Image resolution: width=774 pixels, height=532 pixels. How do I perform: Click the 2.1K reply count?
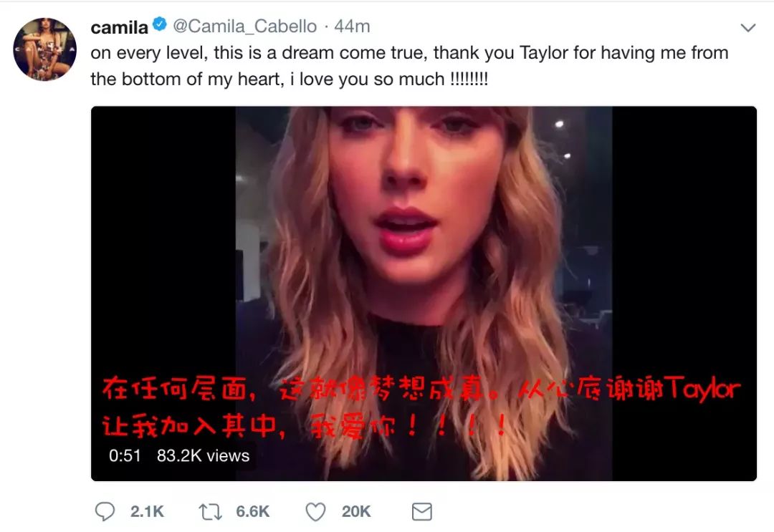pos(147,512)
